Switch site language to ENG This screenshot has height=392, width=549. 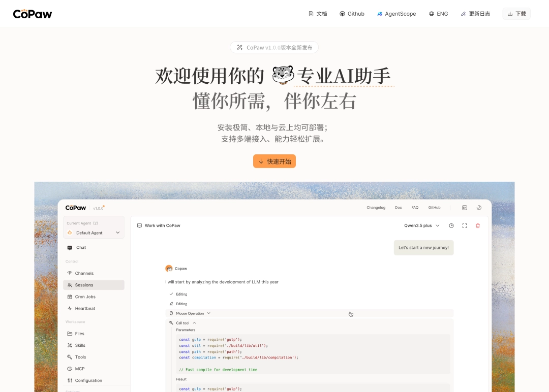tap(438, 14)
